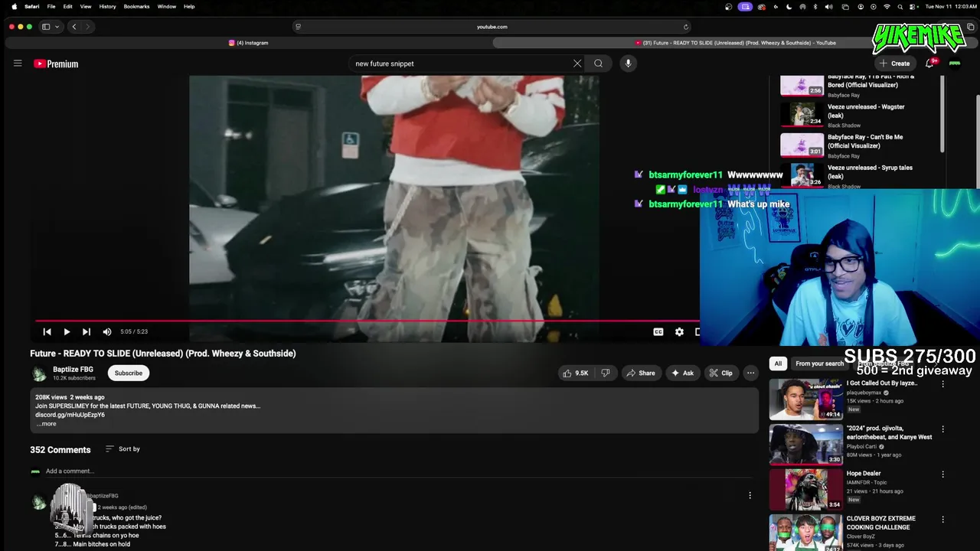Image resolution: width=980 pixels, height=551 pixels.
Task: Like the video with 9.5K likes
Action: pos(576,373)
